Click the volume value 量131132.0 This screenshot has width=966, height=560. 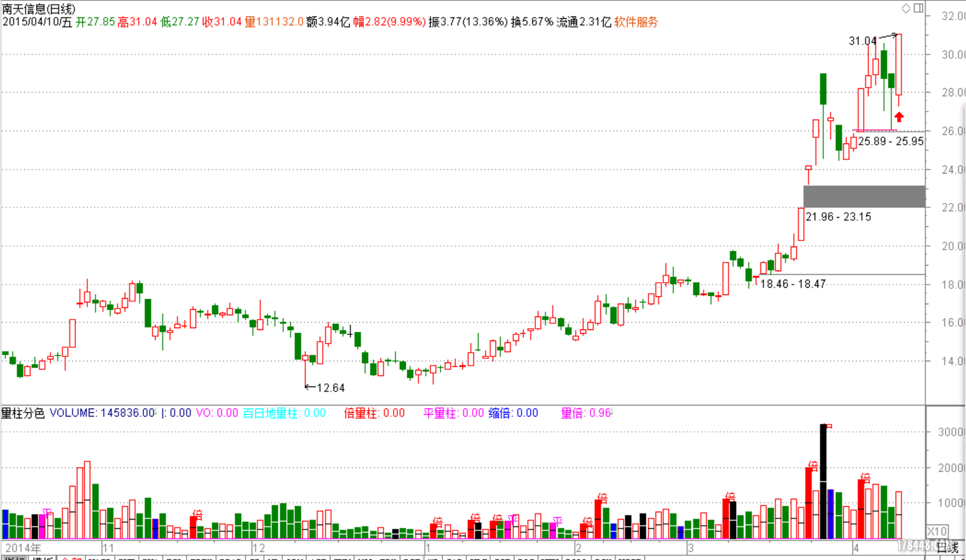pos(274,22)
